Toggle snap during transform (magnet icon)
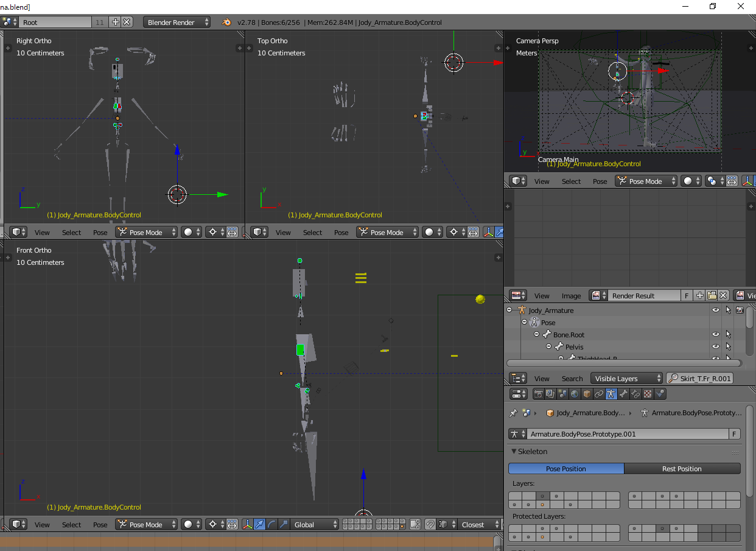 coord(430,524)
